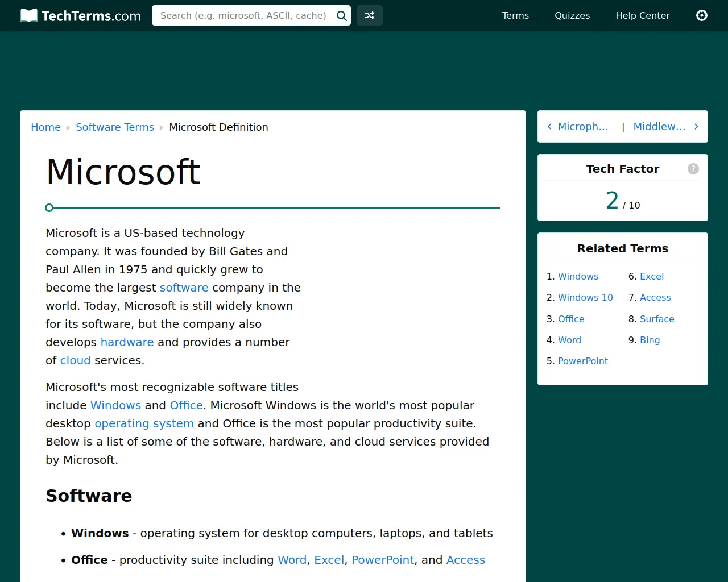This screenshot has height=582, width=728.
Task: Open the settings gear icon
Action: pos(702,15)
